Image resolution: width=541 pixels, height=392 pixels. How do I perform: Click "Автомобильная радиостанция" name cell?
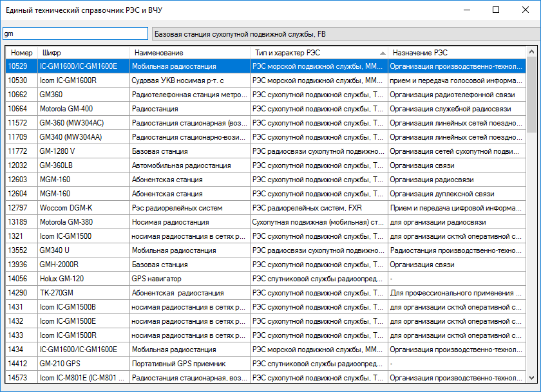tap(190, 165)
